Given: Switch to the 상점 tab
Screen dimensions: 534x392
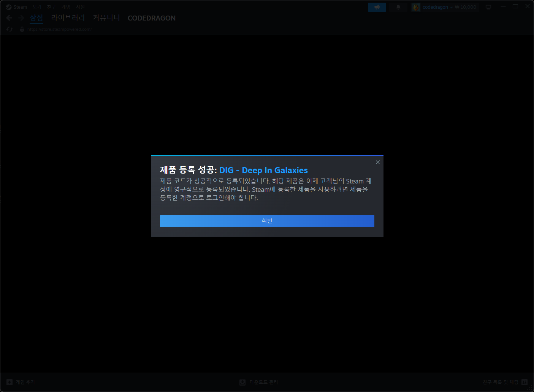Looking at the screenshot, I should 36,18.
